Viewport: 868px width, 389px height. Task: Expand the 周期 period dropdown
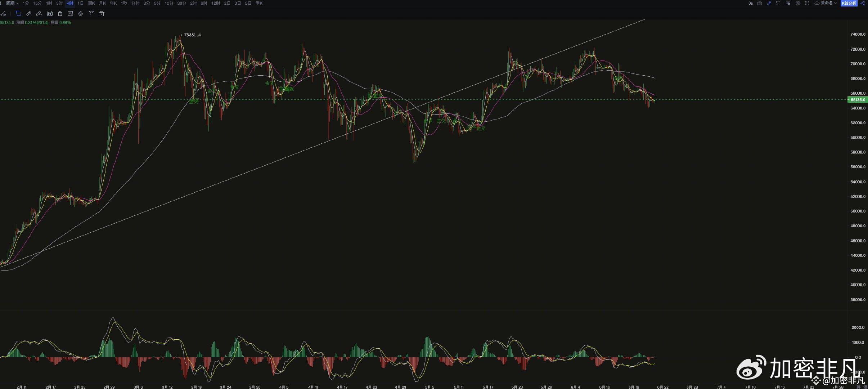tap(12, 3)
